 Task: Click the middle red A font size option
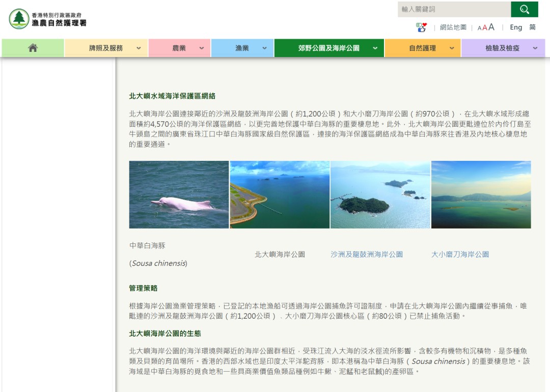[x=484, y=27]
